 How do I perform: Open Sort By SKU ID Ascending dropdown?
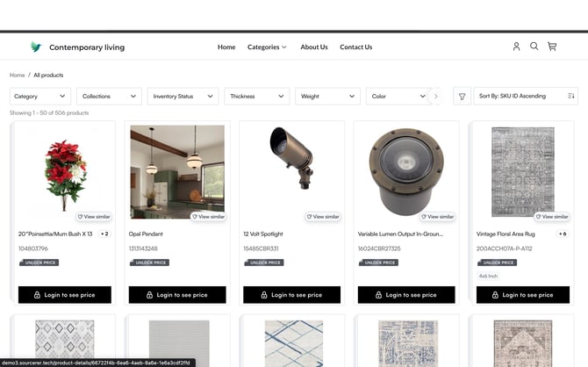click(525, 97)
